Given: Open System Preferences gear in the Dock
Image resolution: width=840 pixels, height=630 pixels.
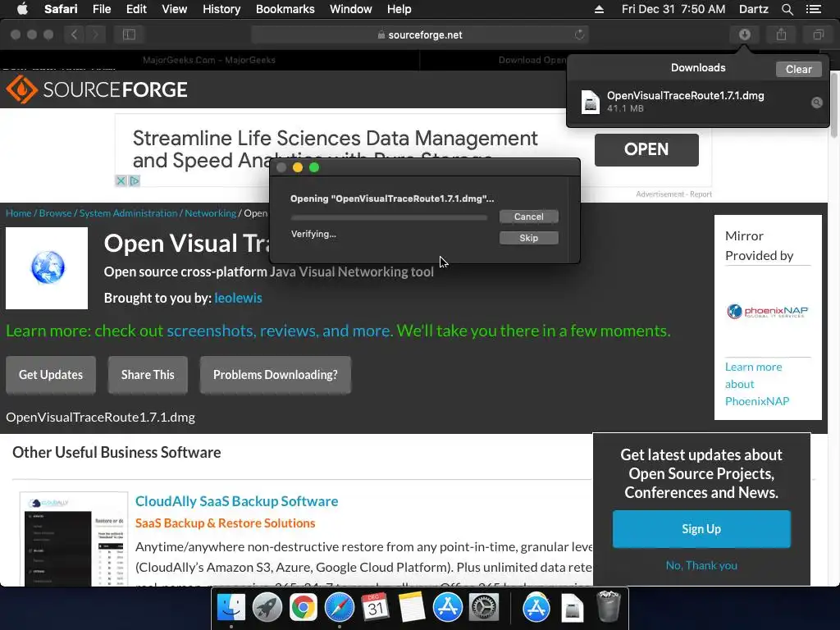Looking at the screenshot, I should (x=483, y=608).
